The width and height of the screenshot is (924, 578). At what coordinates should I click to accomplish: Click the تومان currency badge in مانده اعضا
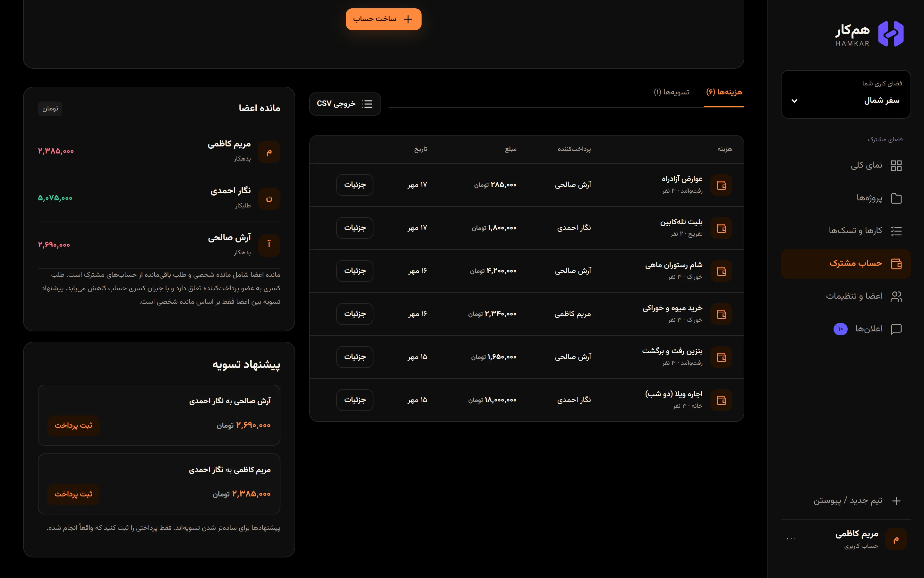pyautogui.click(x=50, y=109)
